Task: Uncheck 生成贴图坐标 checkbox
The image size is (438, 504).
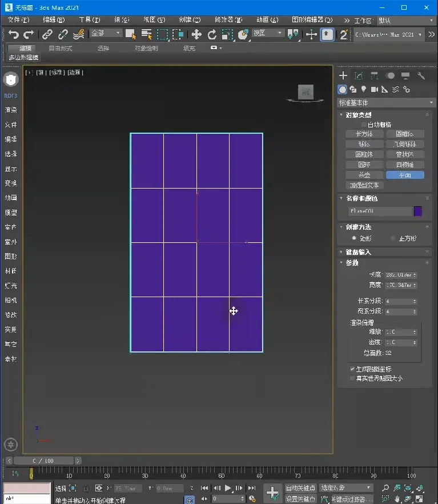Action: pyautogui.click(x=352, y=369)
